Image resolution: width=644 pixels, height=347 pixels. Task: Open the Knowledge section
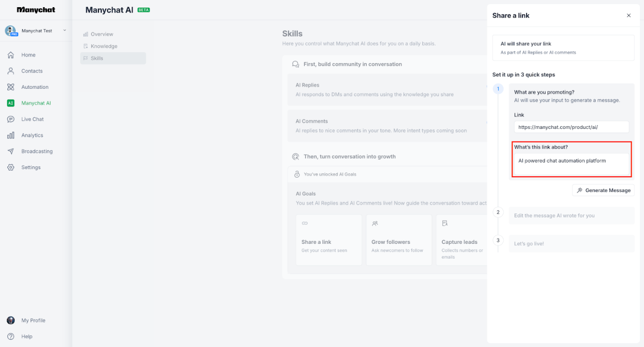[104, 46]
